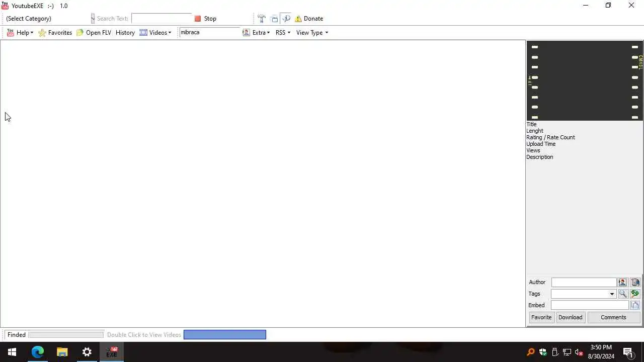Expand the Select Category dropdown

93,19
